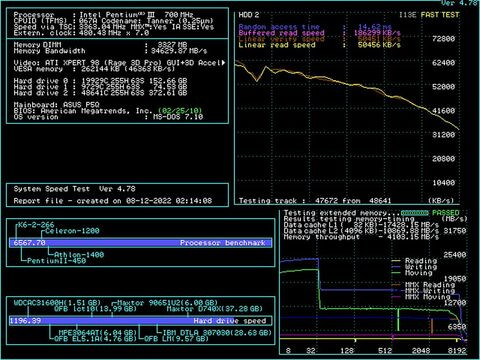
Task: Click the Moving legend color line
Action: (x=396, y=273)
